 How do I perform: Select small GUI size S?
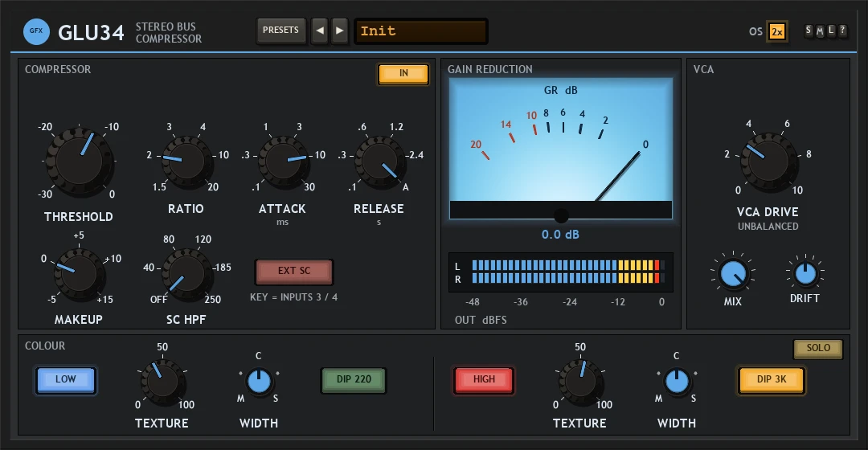[809, 31]
